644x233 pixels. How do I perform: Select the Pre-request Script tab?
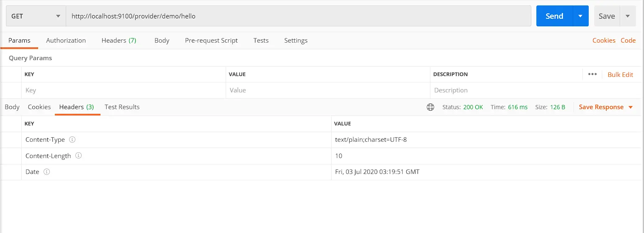coord(211,41)
